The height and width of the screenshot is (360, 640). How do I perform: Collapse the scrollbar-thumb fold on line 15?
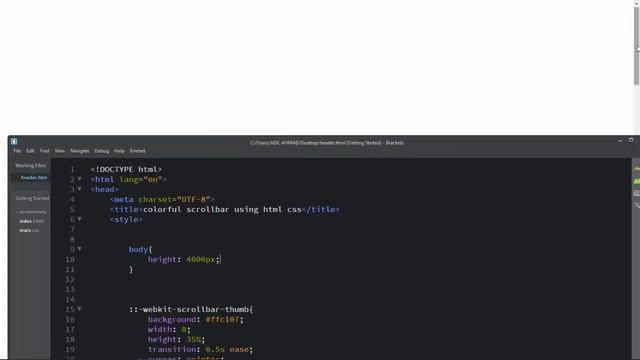pos(80,309)
